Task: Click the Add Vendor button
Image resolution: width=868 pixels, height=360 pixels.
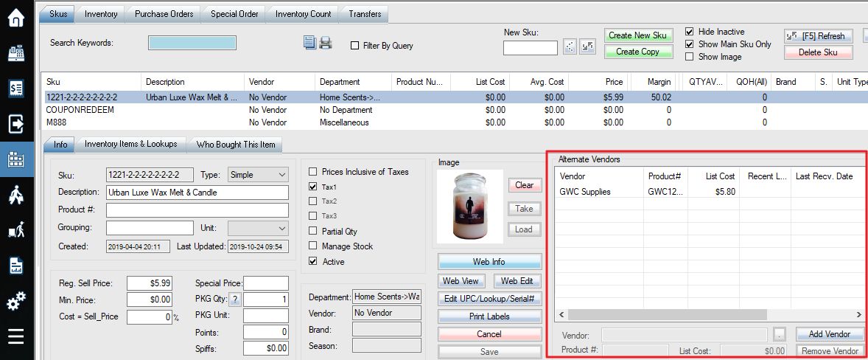Action: click(829, 334)
